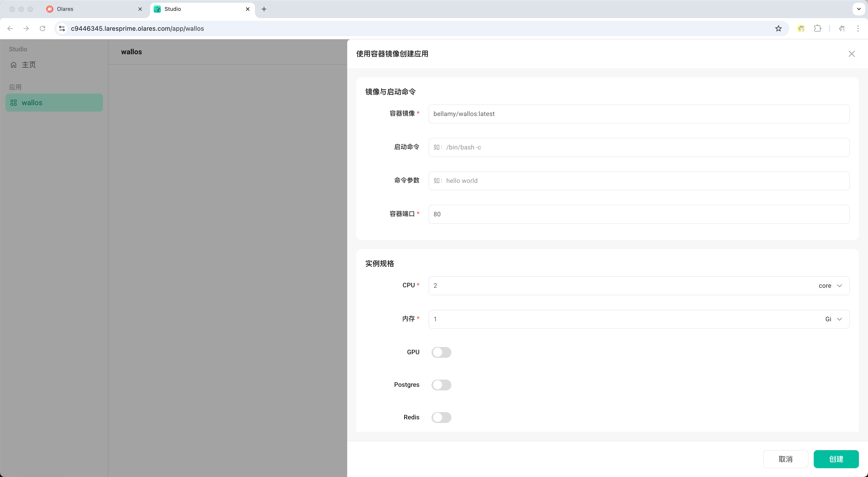Image resolution: width=868 pixels, height=477 pixels.
Task: Click the site information icon in address bar
Action: coord(62,28)
